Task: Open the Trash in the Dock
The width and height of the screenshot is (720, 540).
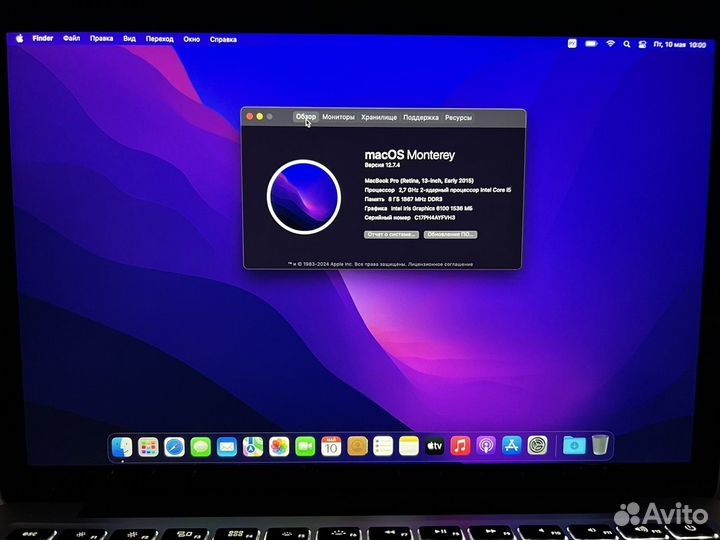Action: tap(600, 444)
